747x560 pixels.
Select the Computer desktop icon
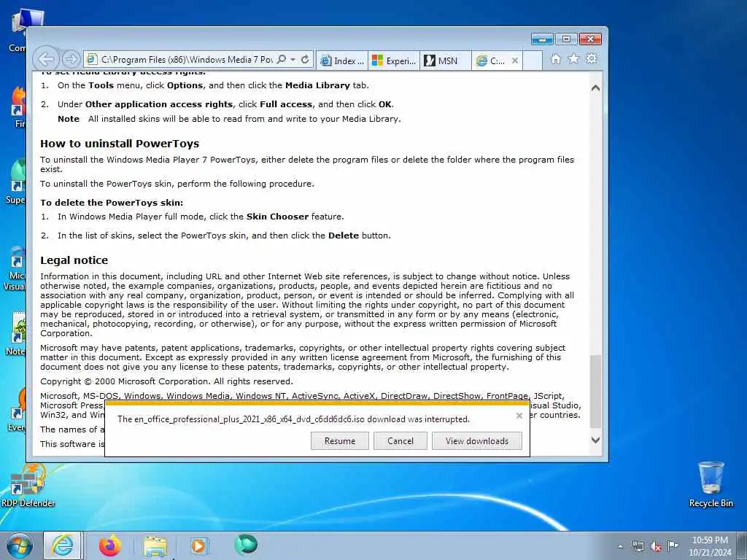point(18,30)
